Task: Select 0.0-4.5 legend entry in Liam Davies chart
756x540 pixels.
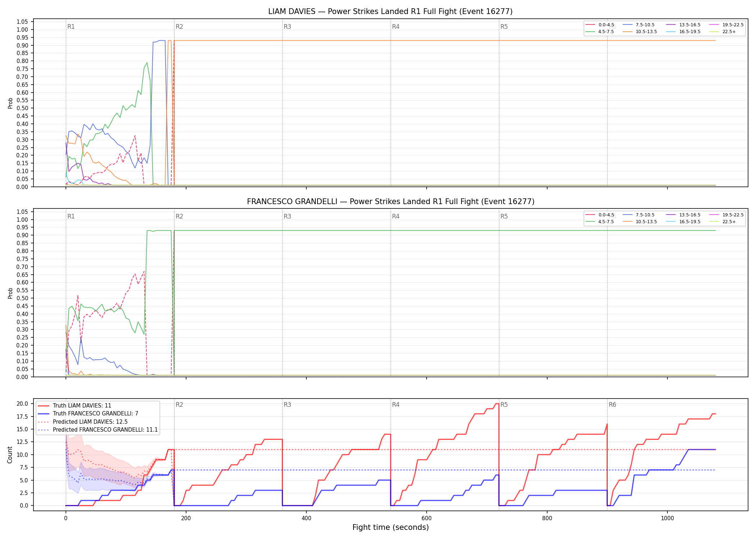Action: click(600, 25)
